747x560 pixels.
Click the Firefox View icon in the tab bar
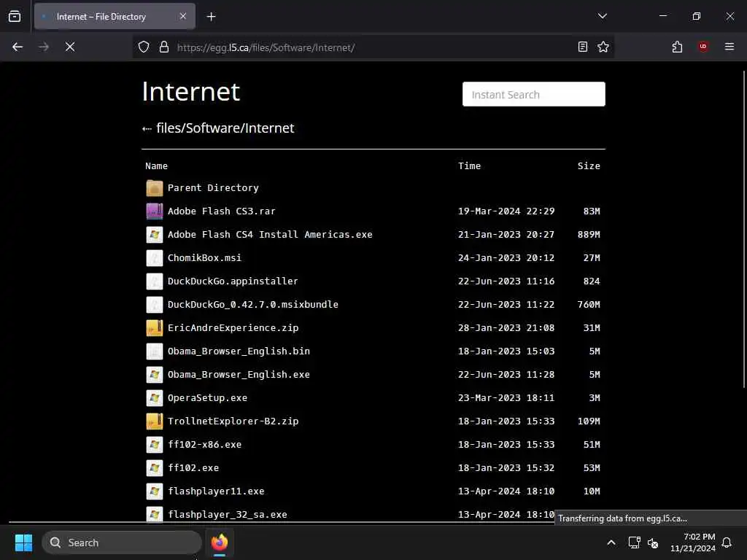coord(15,17)
